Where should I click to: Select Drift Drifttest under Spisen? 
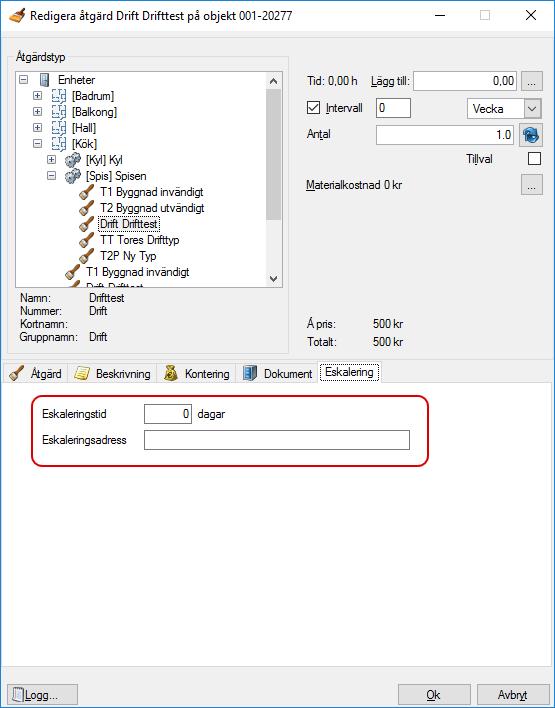(x=129, y=224)
